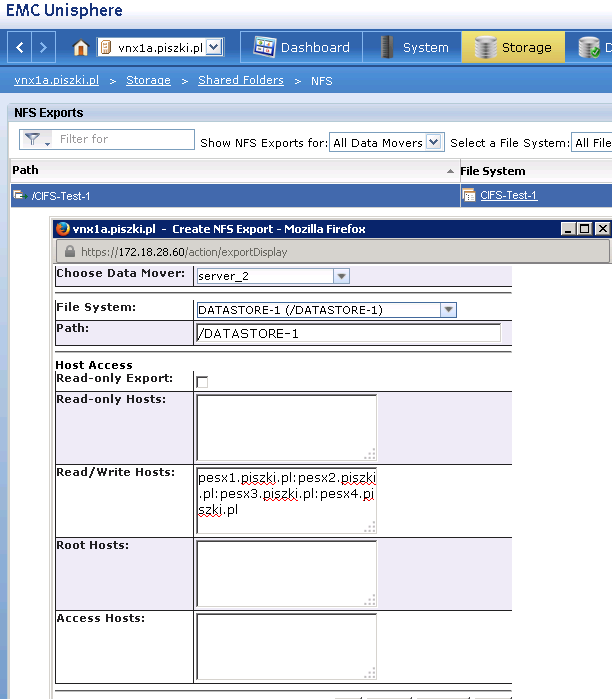Screen dimensions: 612x699
Task: Click the lock icon in the address bar
Action: [70, 251]
